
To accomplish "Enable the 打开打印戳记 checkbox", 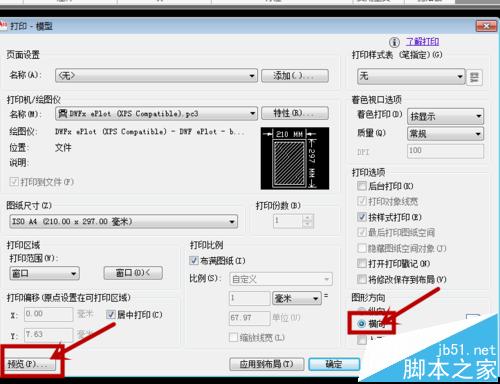I will point(362,263).
